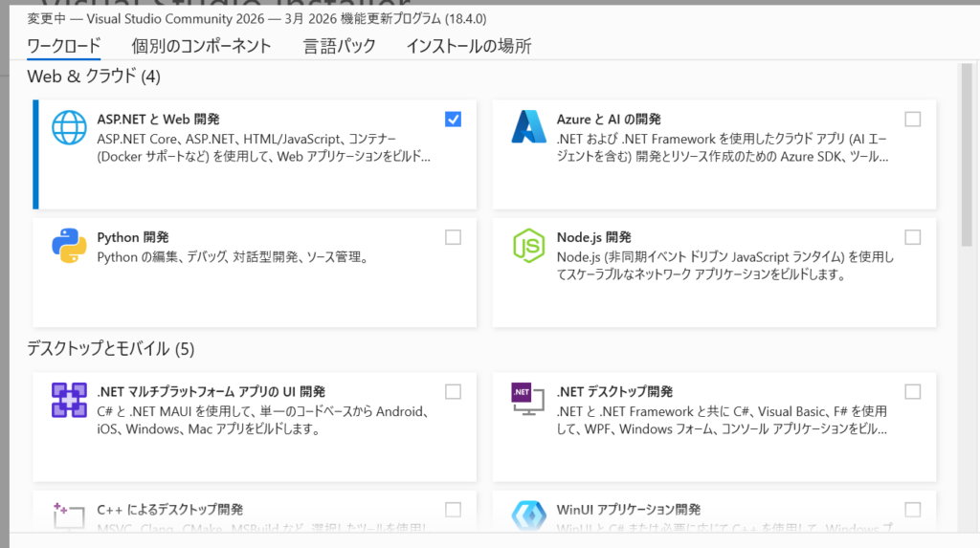Open the 言語パック tab
980x548 pixels.
(x=339, y=46)
